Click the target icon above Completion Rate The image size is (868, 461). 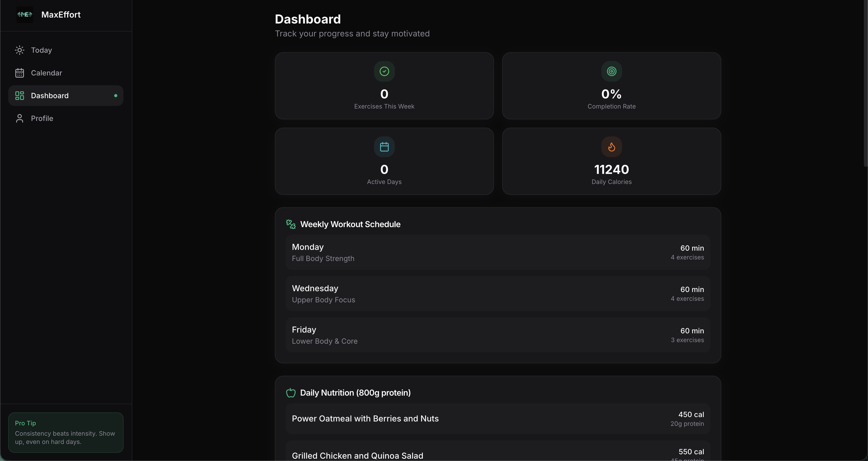click(611, 71)
